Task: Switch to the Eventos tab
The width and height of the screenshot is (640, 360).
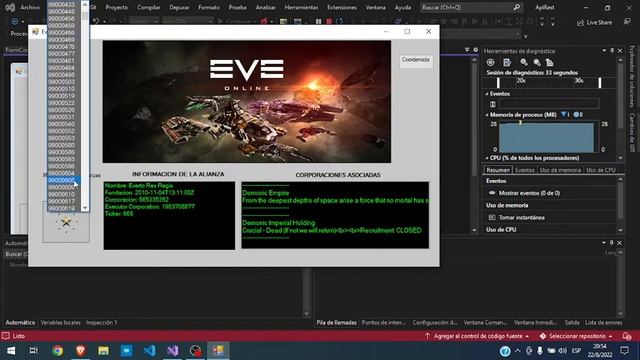Action: click(x=524, y=170)
